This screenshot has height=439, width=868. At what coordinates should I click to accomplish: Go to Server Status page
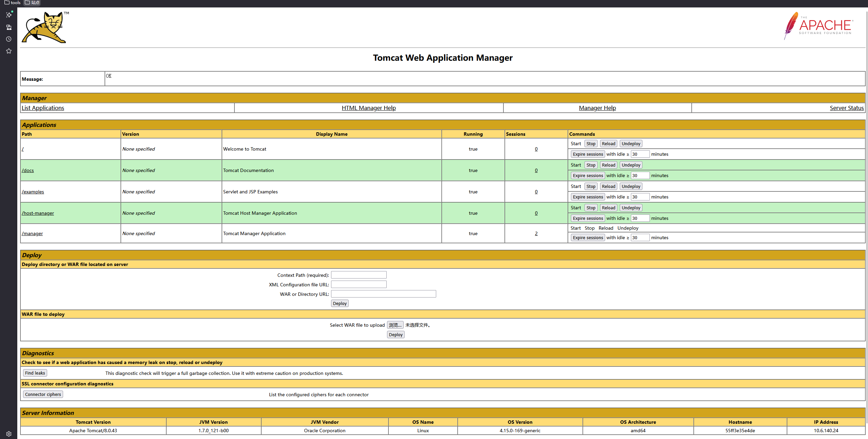pos(846,108)
